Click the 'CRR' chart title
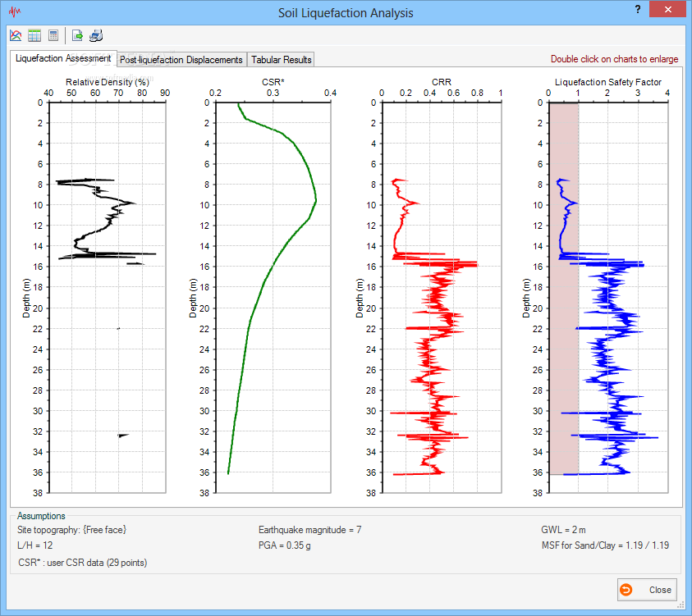This screenshot has width=692, height=616. coord(442,82)
